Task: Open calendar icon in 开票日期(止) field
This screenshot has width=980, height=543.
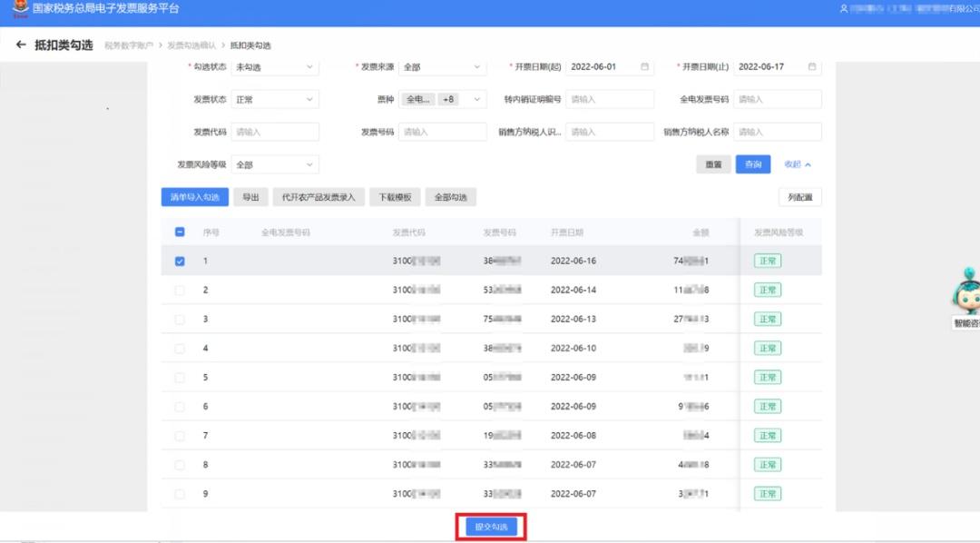Action: tap(812, 67)
